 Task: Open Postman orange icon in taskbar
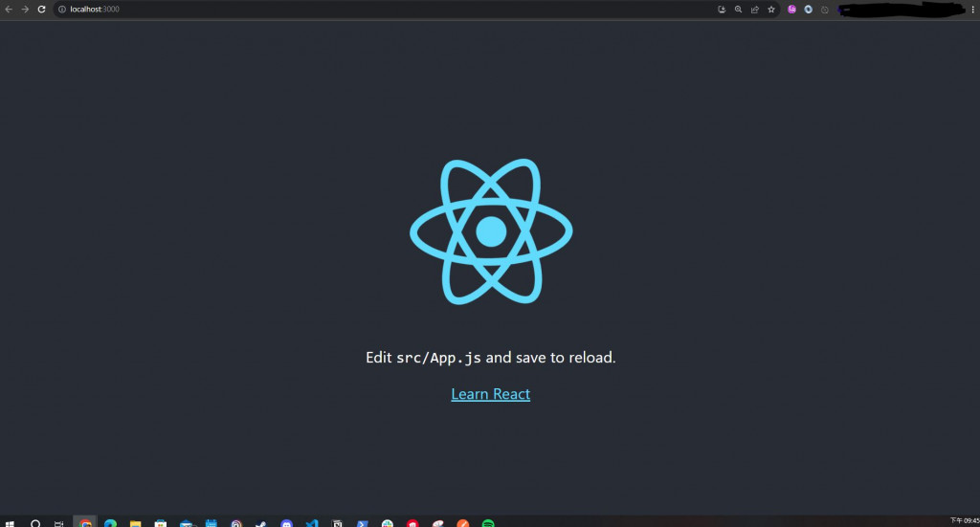click(462, 523)
